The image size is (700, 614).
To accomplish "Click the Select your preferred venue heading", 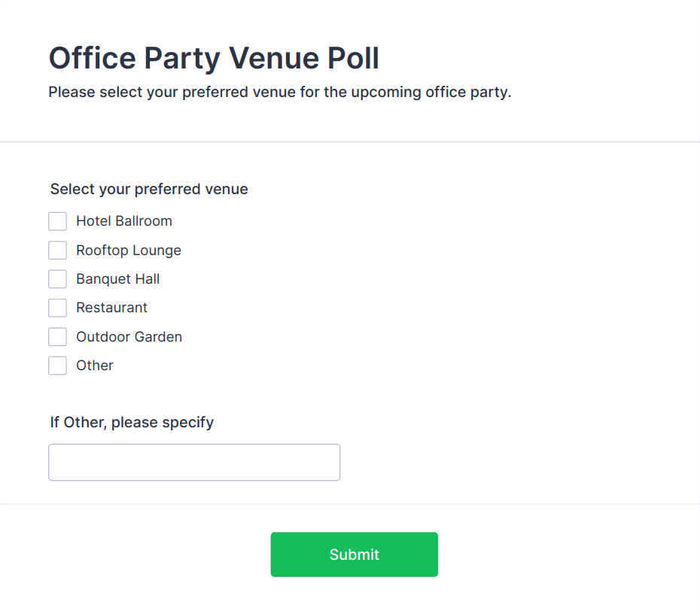I will pos(148,189).
